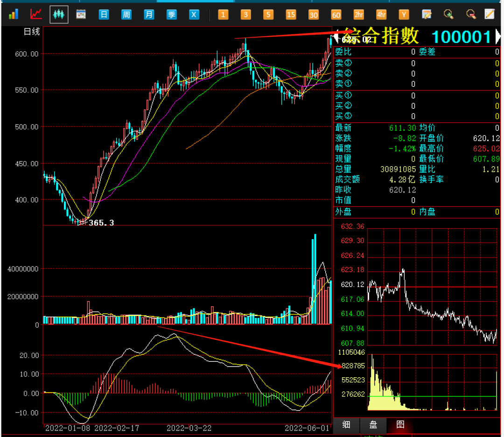
Task: Click the 买③ order row label
Action: [x=343, y=116]
